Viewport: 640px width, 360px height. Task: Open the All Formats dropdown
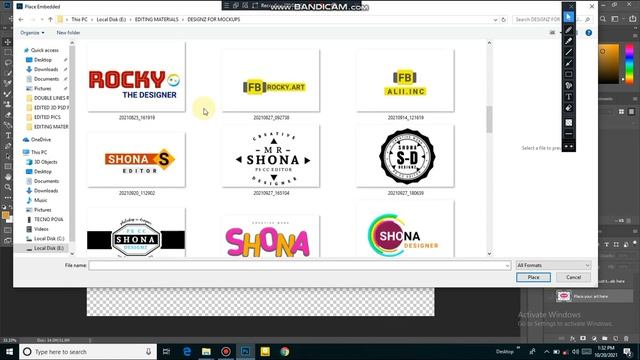(x=553, y=265)
